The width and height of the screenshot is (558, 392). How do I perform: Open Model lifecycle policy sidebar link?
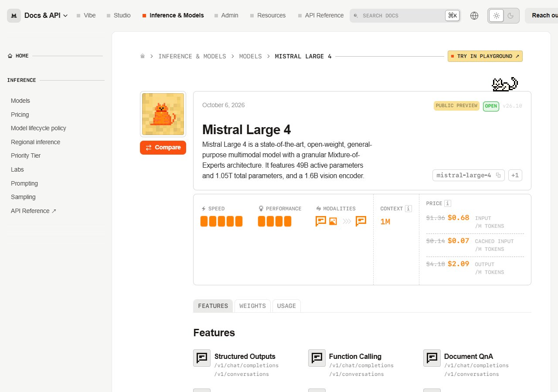pyautogui.click(x=38, y=128)
